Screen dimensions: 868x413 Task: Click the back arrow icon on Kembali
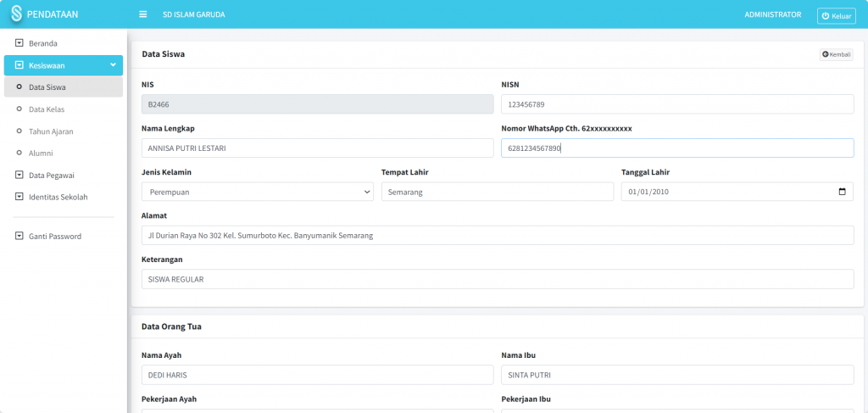(x=826, y=54)
